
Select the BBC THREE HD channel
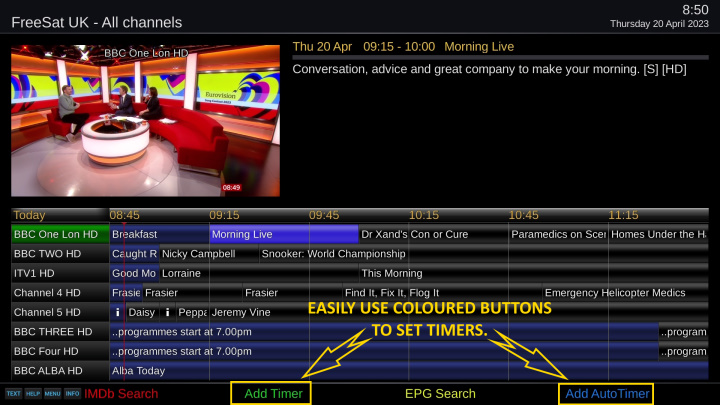pos(60,332)
